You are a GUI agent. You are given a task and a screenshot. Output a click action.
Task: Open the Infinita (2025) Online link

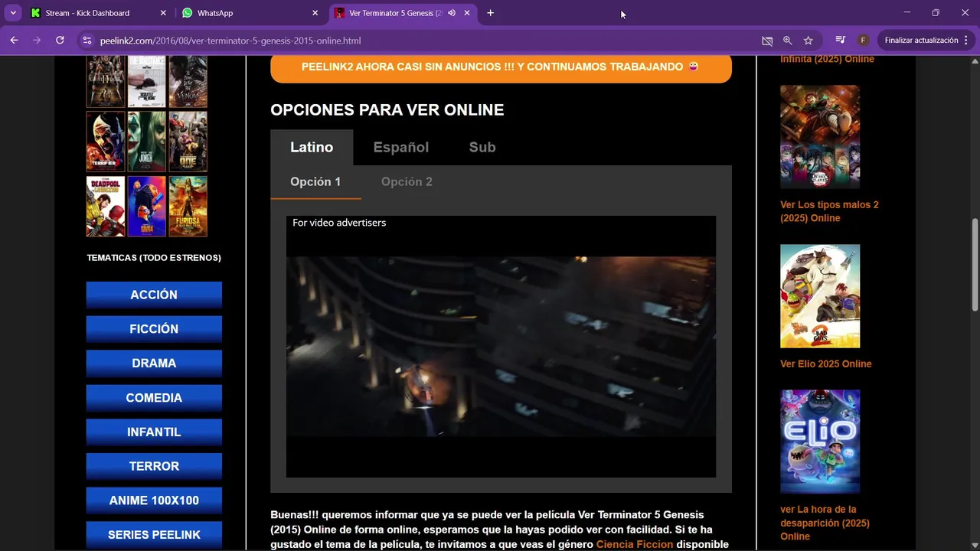click(827, 59)
